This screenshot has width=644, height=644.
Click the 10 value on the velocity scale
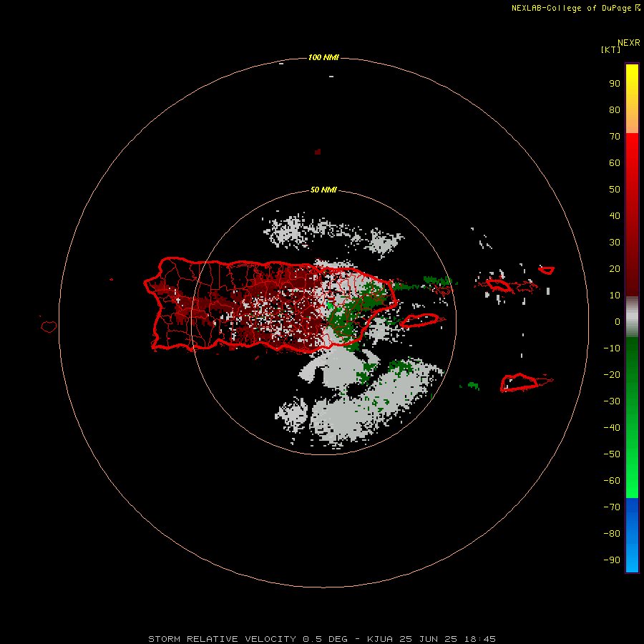[615, 296]
